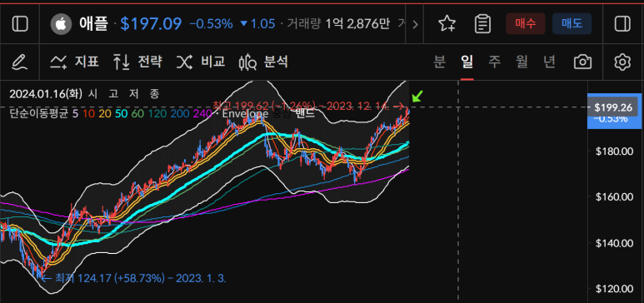Select moving average period 200
The image size is (644, 303).
coord(179,114)
